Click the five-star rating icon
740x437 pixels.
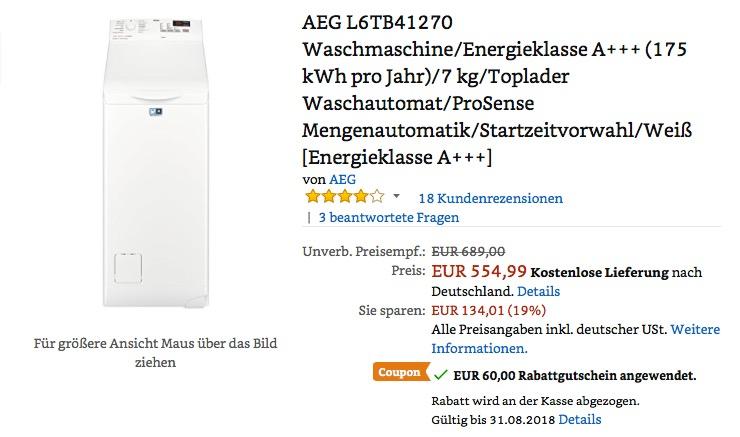[345, 196]
